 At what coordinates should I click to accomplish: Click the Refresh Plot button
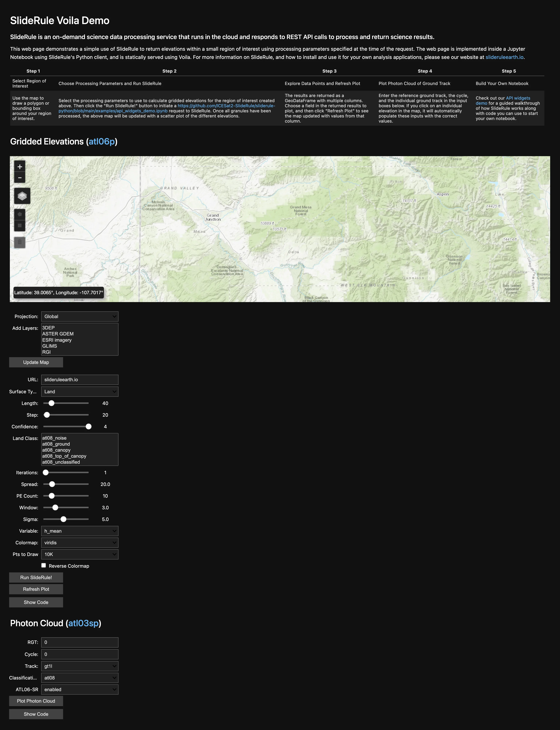coord(36,589)
